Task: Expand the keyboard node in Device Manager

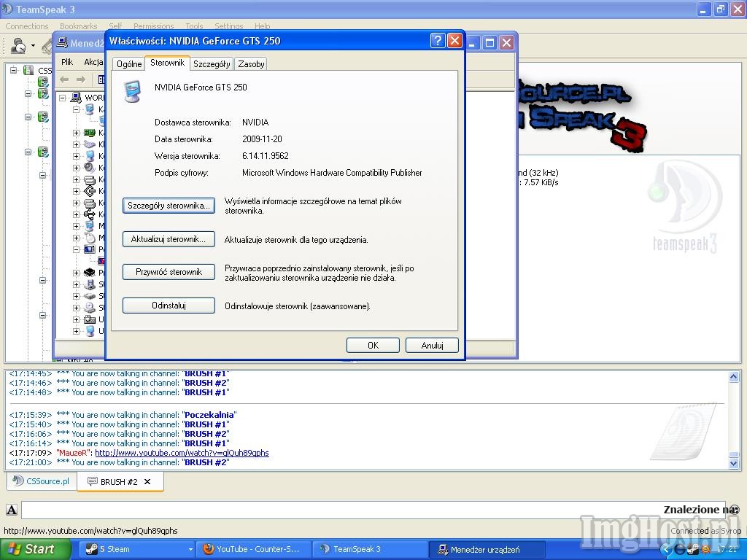Action: pos(76,144)
